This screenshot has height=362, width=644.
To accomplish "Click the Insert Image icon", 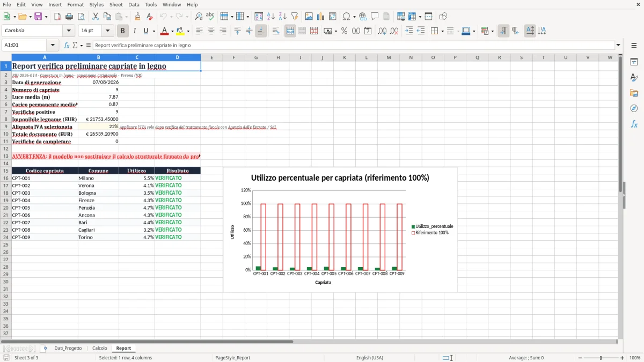I will coord(309,17).
